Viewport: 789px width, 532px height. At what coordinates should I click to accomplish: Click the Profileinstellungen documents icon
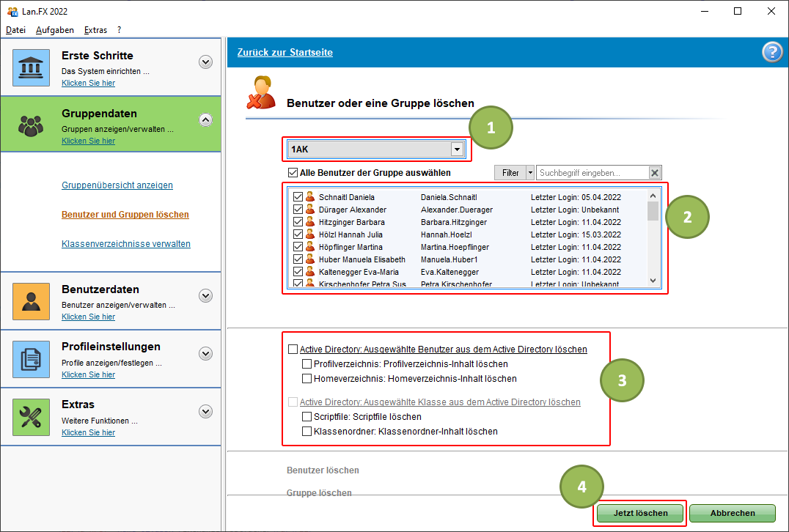point(32,359)
